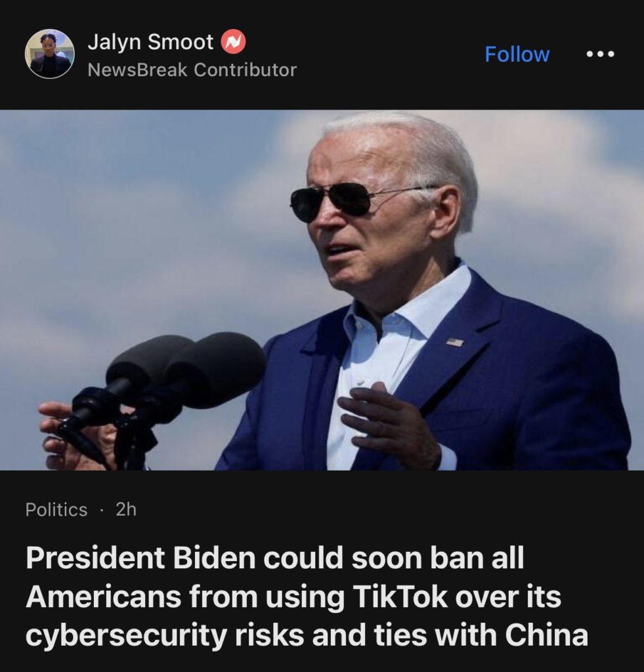Screen dimensions: 644x672
Task: Click the red NewsBreak verified badge
Action: point(233,41)
